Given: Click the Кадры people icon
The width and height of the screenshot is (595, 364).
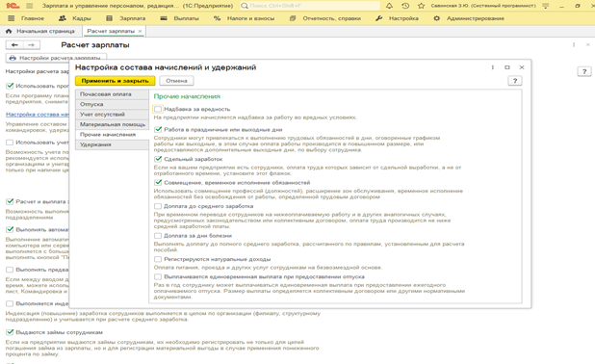Looking at the screenshot, I should 63,18.
